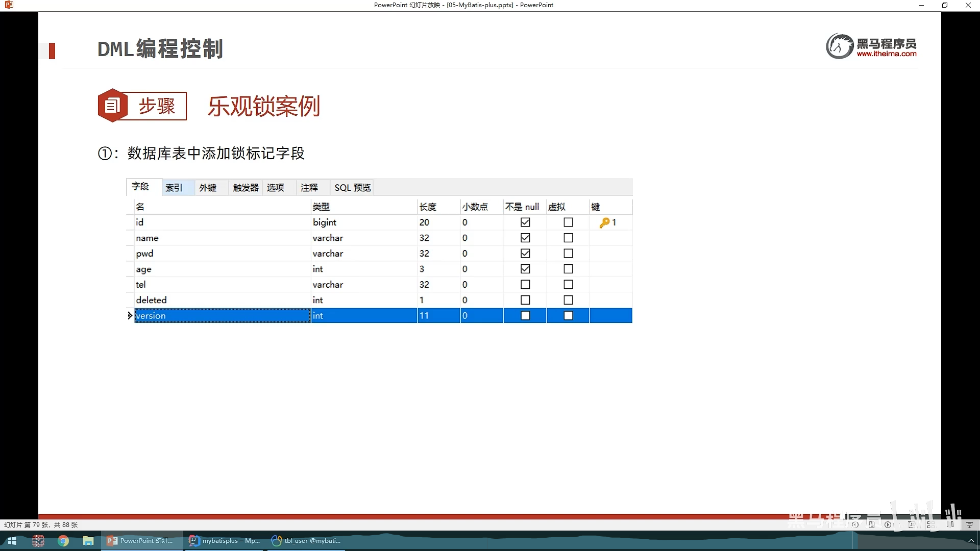Click row indicator arrow beside version
980x551 pixels.
(x=130, y=316)
